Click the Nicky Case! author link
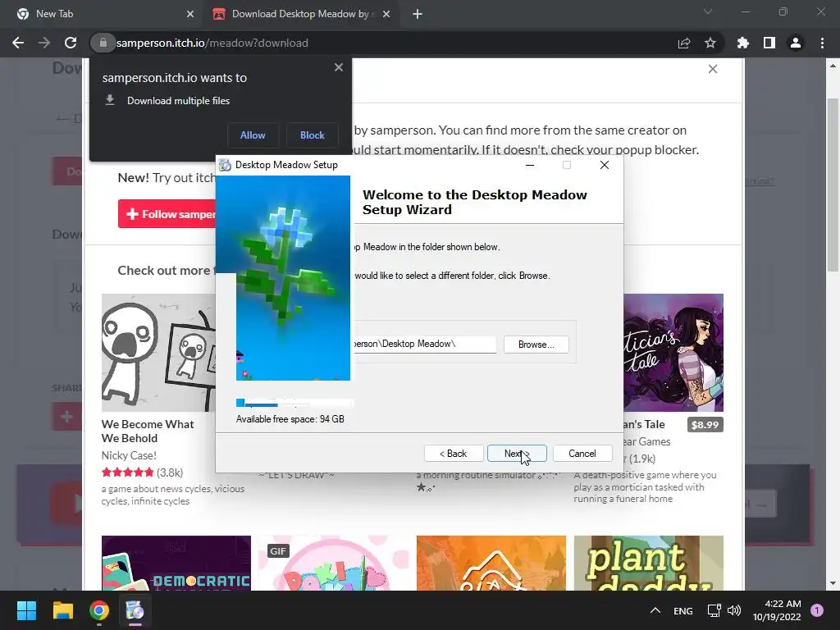 pos(129,455)
